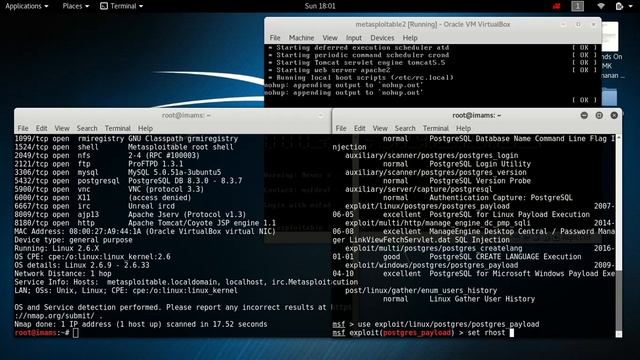This screenshot has width=640, height=360.
Task: Click 'post/linux/gather/enum_users_history' module line
Action: 421,291
